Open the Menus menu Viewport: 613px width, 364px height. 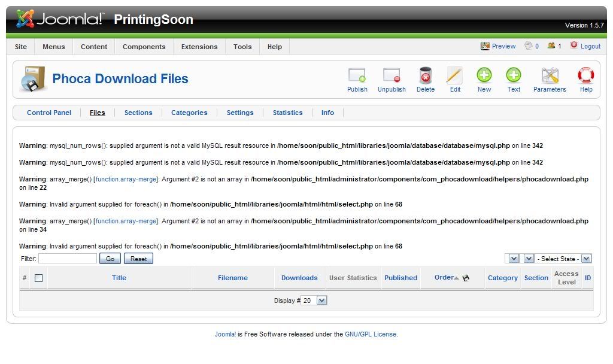[x=53, y=47]
